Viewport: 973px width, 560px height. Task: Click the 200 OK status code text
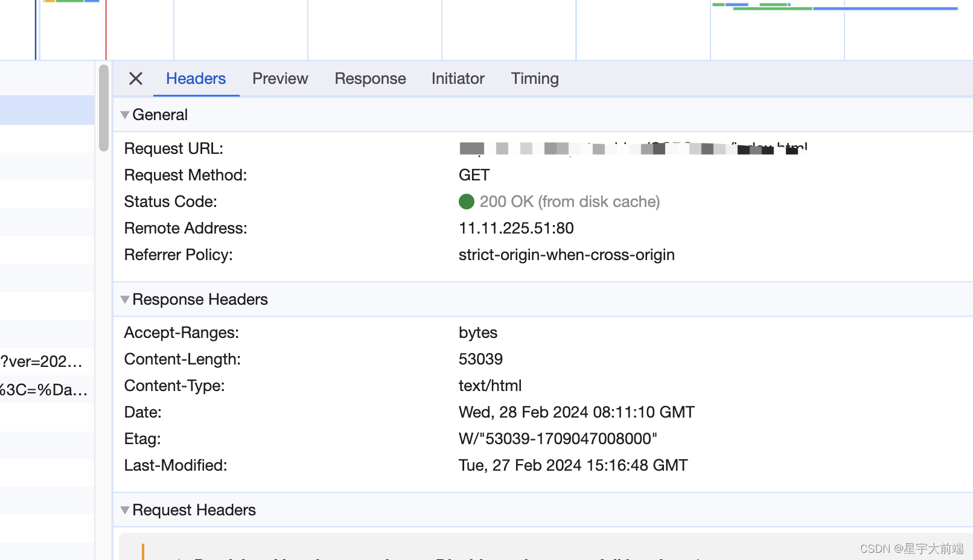pos(570,202)
